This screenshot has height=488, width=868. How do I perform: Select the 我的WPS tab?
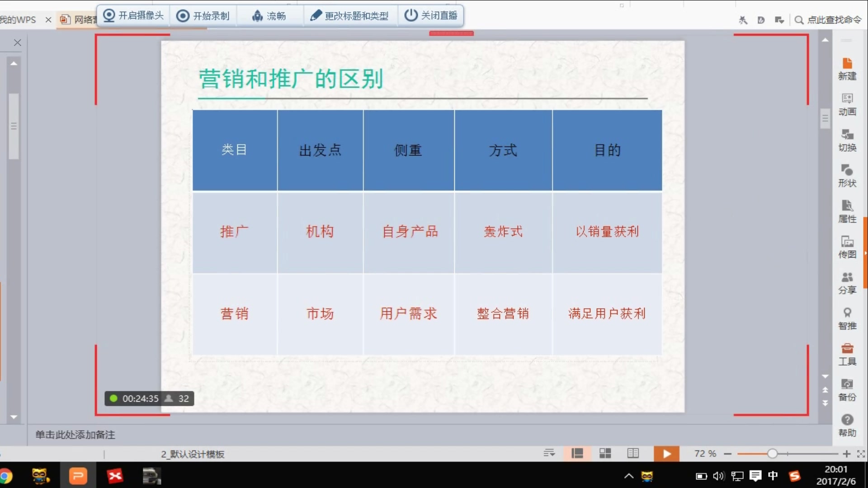(x=18, y=20)
